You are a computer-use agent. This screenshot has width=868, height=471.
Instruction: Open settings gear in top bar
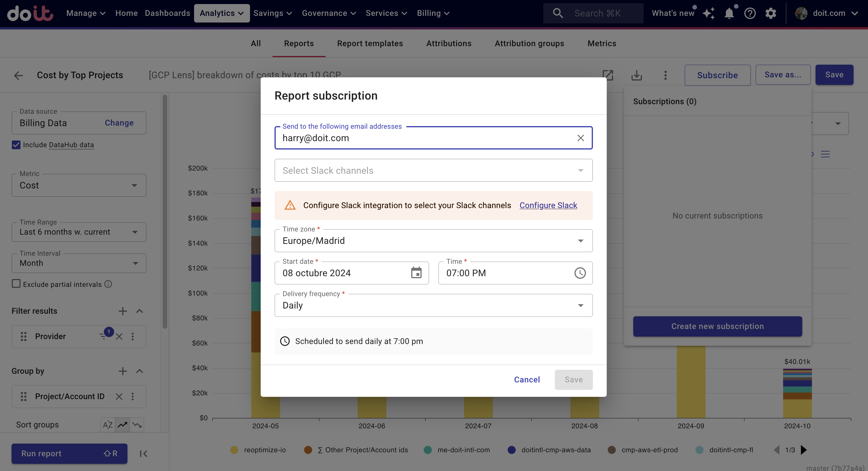click(771, 13)
